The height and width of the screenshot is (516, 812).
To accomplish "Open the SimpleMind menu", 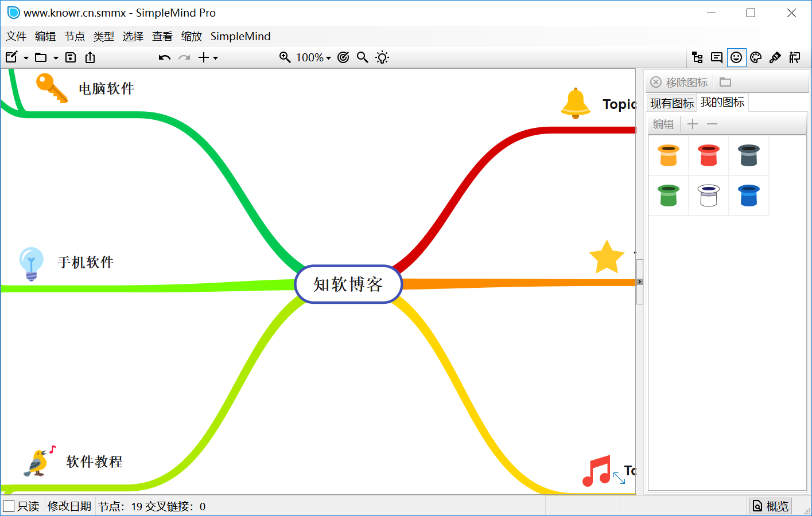I will pyautogui.click(x=240, y=36).
